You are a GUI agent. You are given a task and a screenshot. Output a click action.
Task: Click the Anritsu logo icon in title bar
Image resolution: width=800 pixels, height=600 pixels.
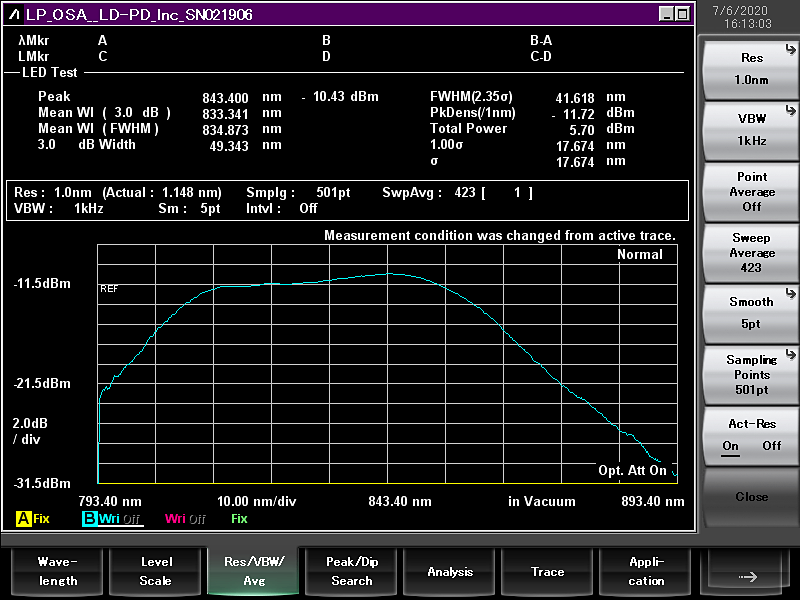[14, 14]
